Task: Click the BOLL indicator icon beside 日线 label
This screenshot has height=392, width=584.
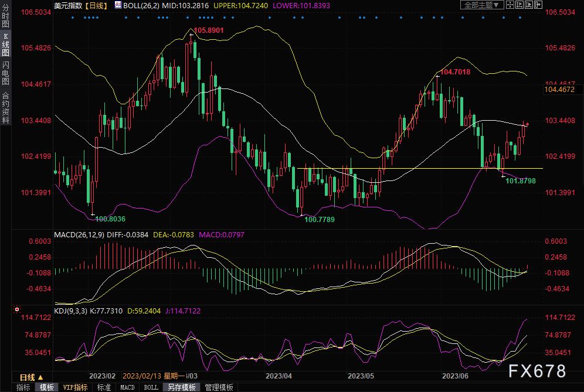Action: tap(118, 5)
